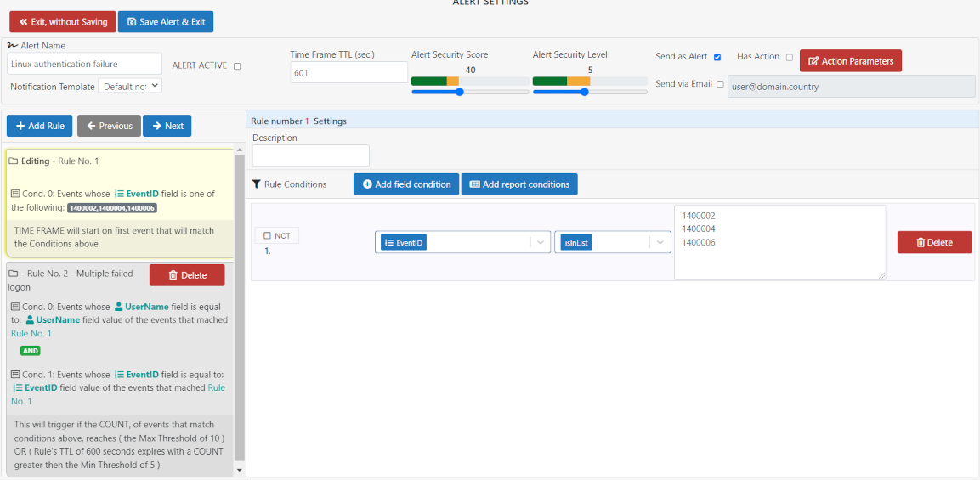Click folder icon beside Editing Rule No. 1

(x=13, y=161)
